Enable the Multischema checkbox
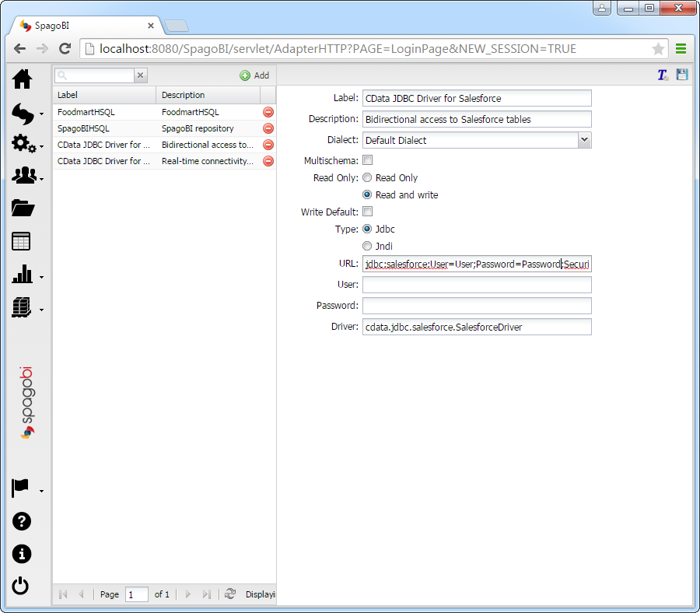Screen dimensions: 700x613 pos(366,160)
